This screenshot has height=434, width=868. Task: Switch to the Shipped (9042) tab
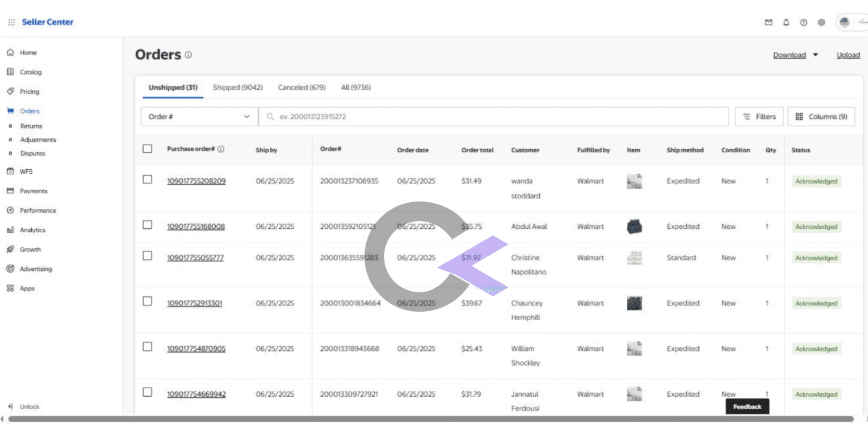coord(238,88)
